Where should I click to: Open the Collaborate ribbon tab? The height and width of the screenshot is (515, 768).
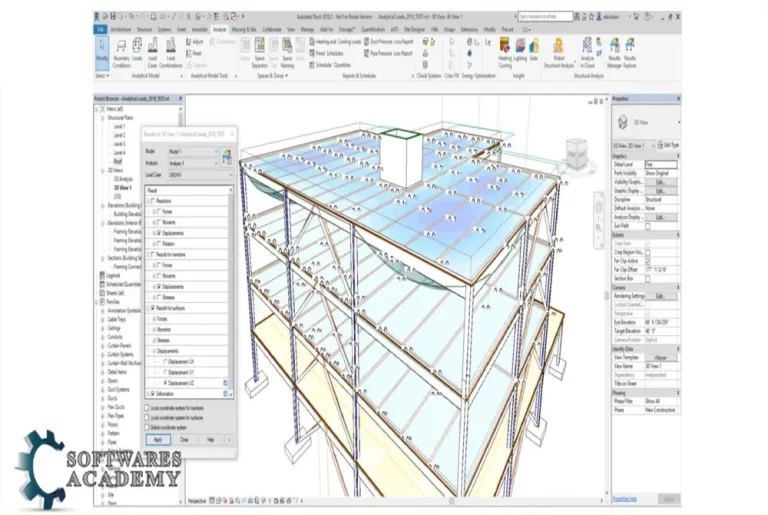(x=271, y=29)
